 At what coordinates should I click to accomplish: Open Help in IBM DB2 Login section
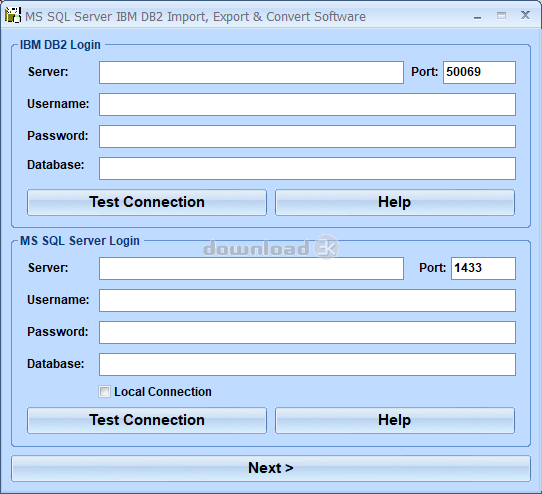395,202
